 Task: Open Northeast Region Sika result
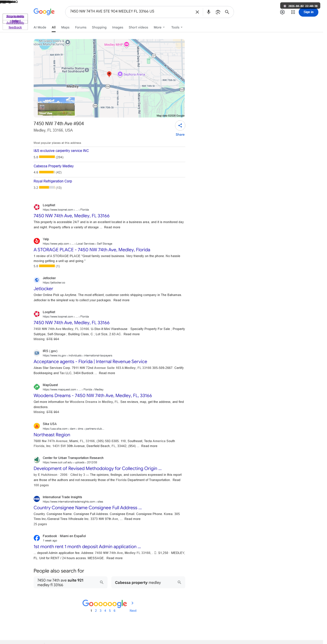(x=52, y=435)
